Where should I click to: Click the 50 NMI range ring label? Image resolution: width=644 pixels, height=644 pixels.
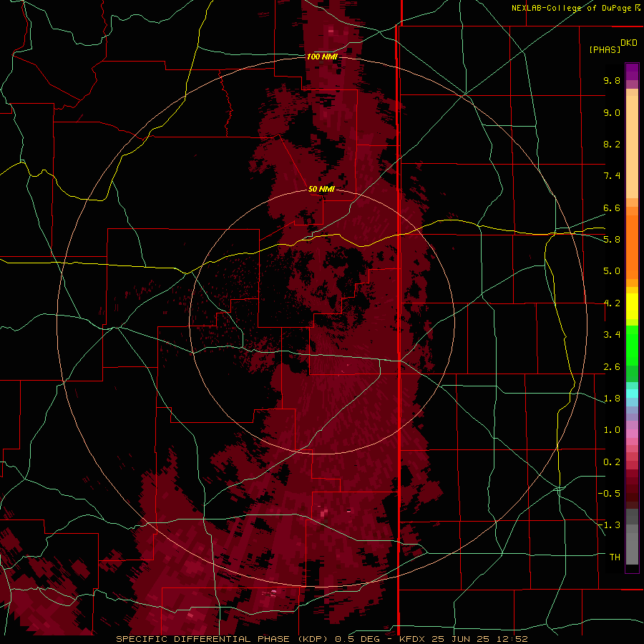pyautogui.click(x=321, y=189)
